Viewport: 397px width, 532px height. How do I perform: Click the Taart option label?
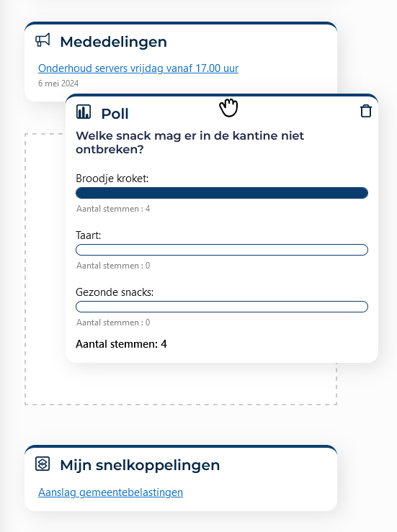pos(89,235)
